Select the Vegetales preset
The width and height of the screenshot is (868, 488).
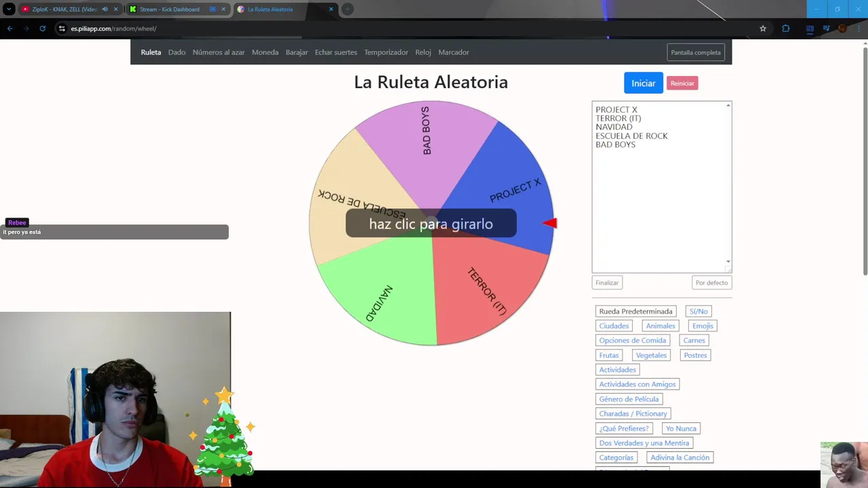[x=651, y=355]
